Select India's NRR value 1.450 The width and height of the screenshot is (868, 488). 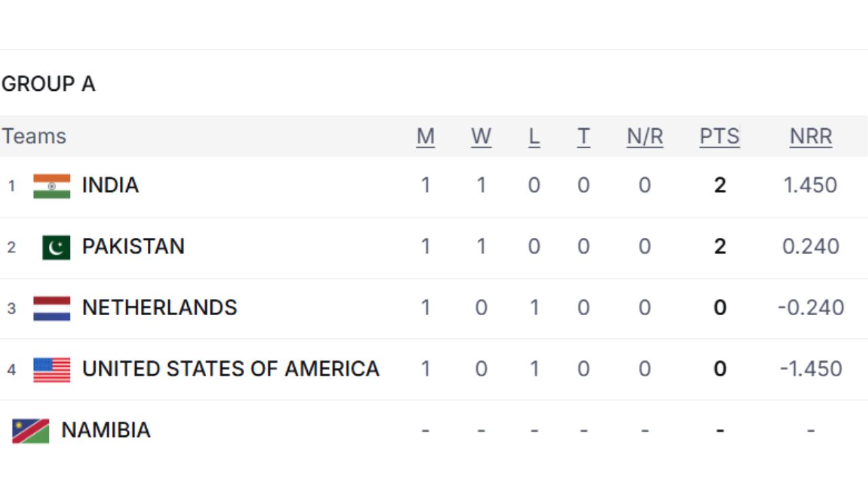click(810, 185)
